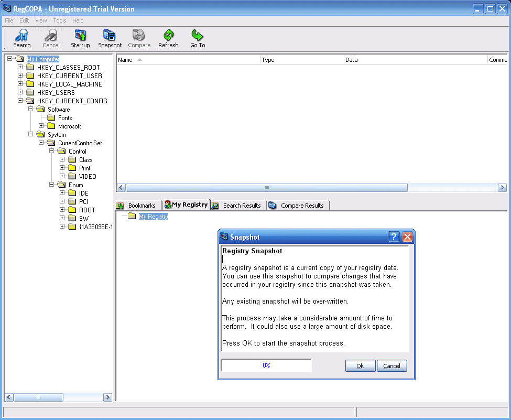Viewport: 511px width, 420px height.
Task: Select the ROOT key
Action: coord(87,210)
